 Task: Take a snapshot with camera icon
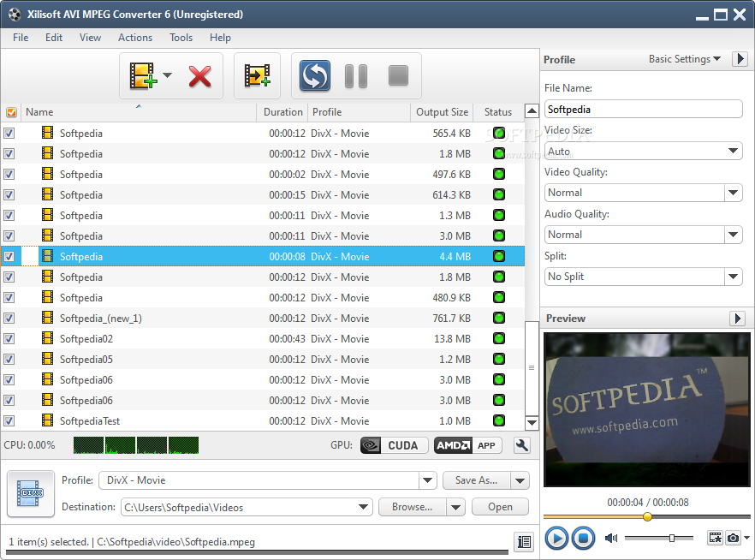coord(733,538)
